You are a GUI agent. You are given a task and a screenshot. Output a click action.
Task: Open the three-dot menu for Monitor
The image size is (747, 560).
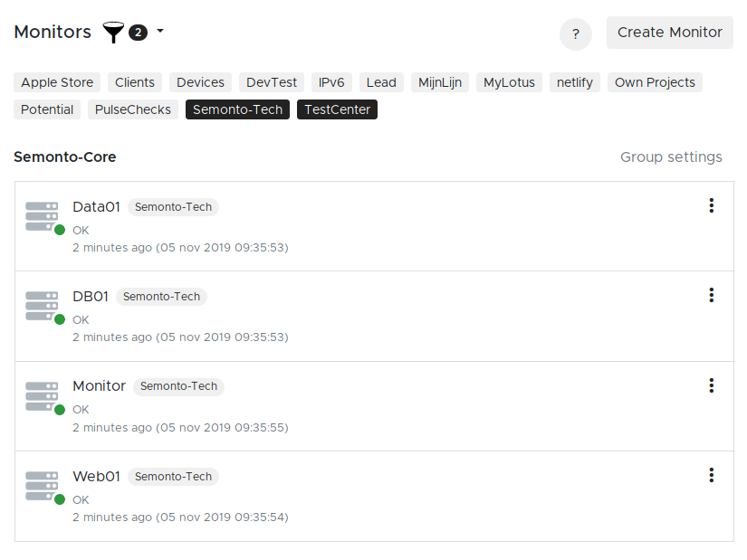[712, 385]
